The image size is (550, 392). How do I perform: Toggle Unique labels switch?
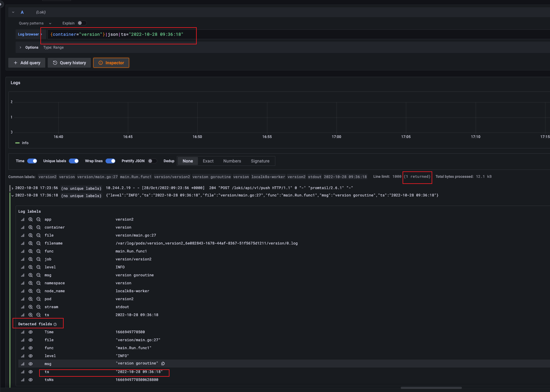pos(74,161)
